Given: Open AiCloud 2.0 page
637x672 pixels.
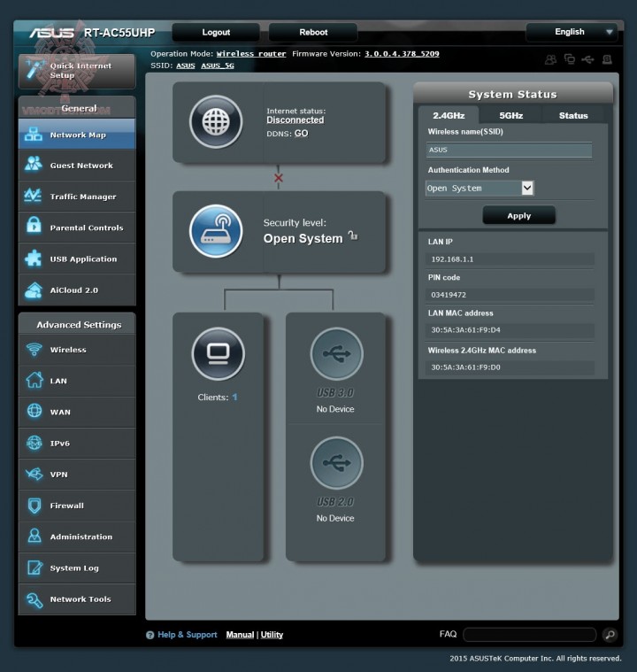Looking at the screenshot, I should pyautogui.click(x=77, y=290).
